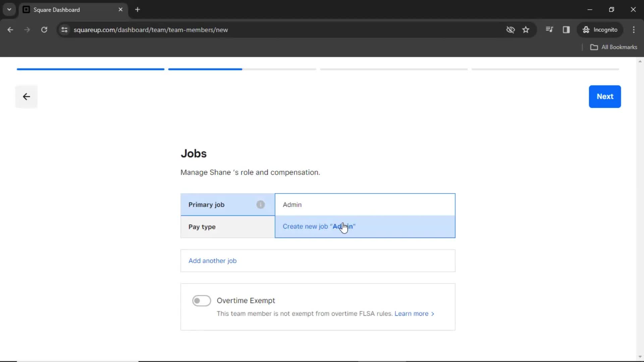Viewport: 644px width, 362px height.
Task: Open new tab using plus button
Action: (138, 9)
